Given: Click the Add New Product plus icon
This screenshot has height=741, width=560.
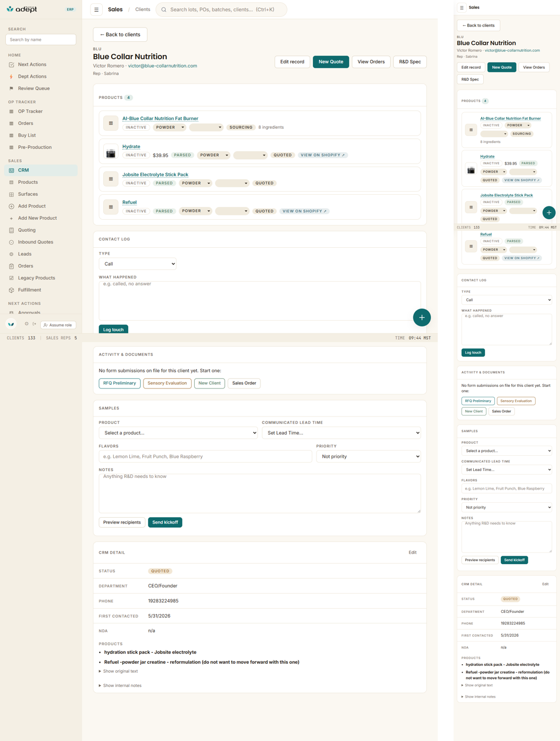Looking at the screenshot, I should click(x=11, y=219).
